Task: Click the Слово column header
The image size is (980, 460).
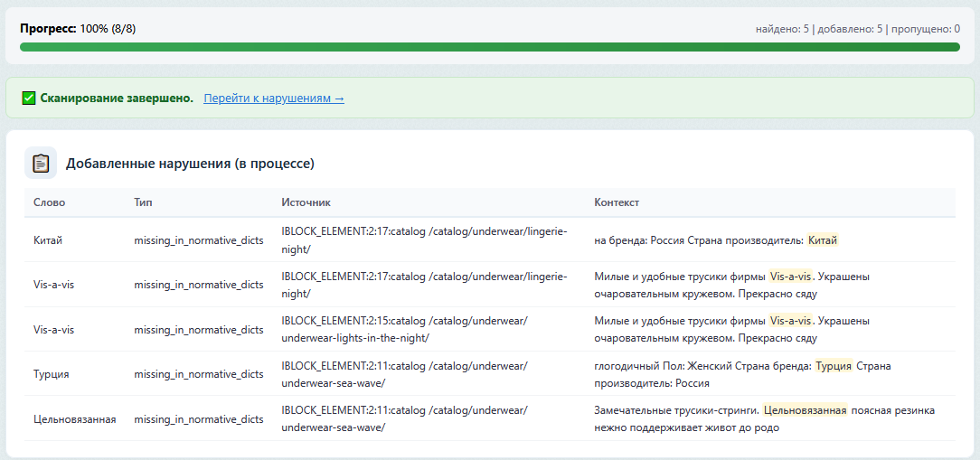Action: click(50, 202)
